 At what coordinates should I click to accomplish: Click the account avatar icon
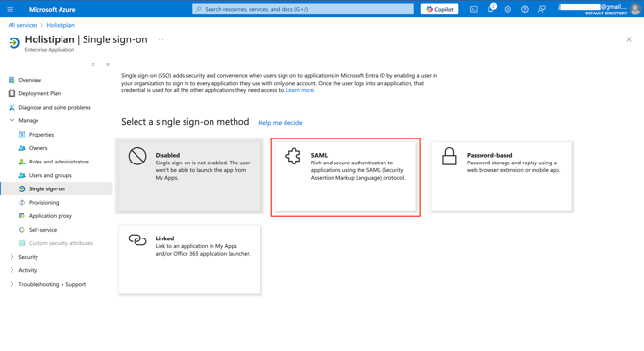[x=635, y=9]
